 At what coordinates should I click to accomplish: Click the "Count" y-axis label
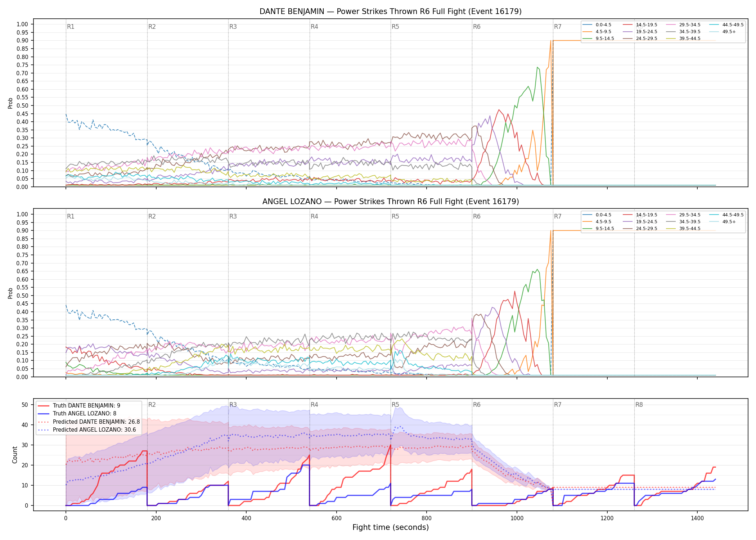[x=15, y=455]
